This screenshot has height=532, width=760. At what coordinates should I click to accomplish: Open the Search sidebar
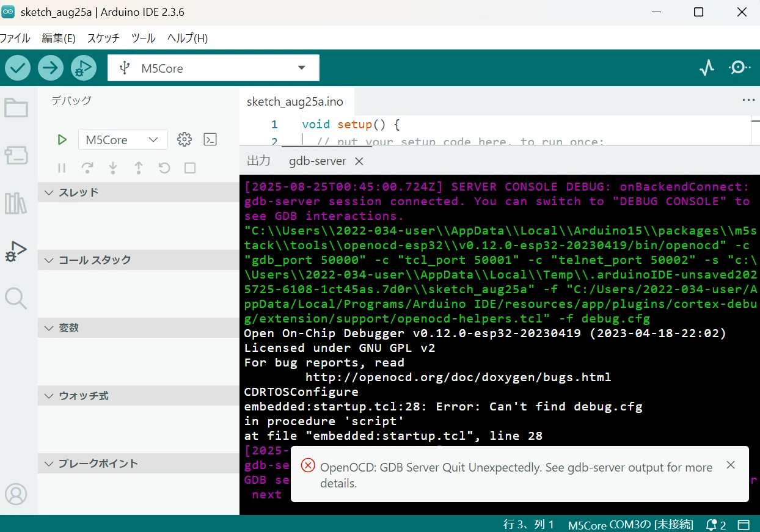(x=16, y=299)
